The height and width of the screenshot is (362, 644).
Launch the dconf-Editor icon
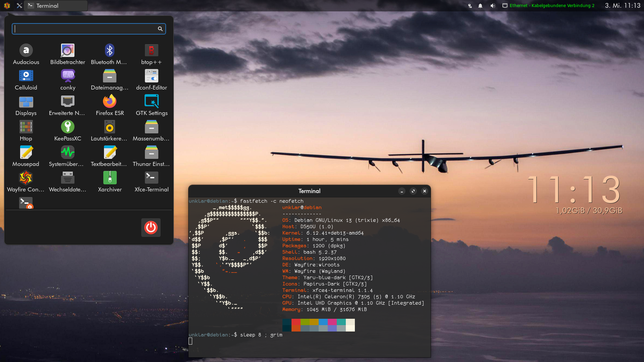point(151,76)
